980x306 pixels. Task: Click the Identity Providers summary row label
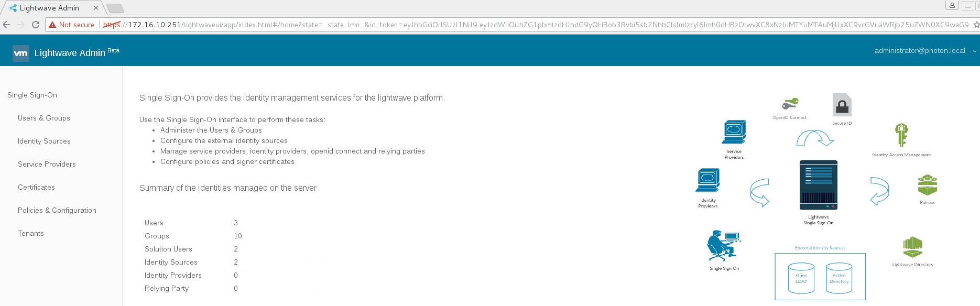(x=173, y=275)
